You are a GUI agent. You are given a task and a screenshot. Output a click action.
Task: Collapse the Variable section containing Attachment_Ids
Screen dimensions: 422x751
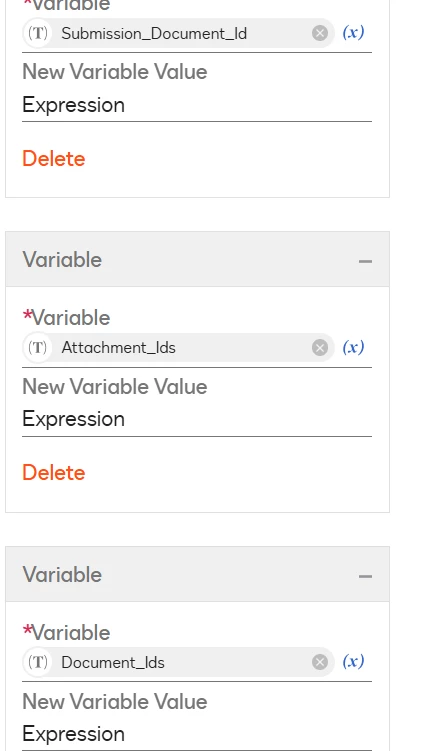(x=365, y=261)
